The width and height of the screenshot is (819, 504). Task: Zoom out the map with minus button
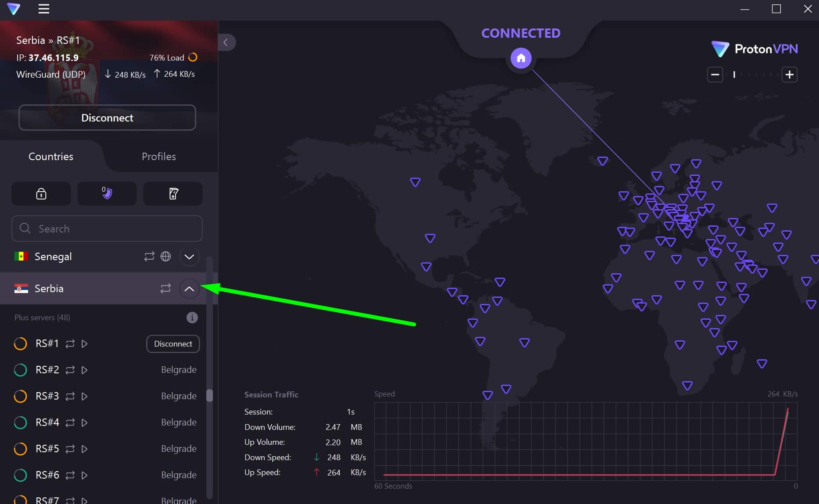coord(715,75)
